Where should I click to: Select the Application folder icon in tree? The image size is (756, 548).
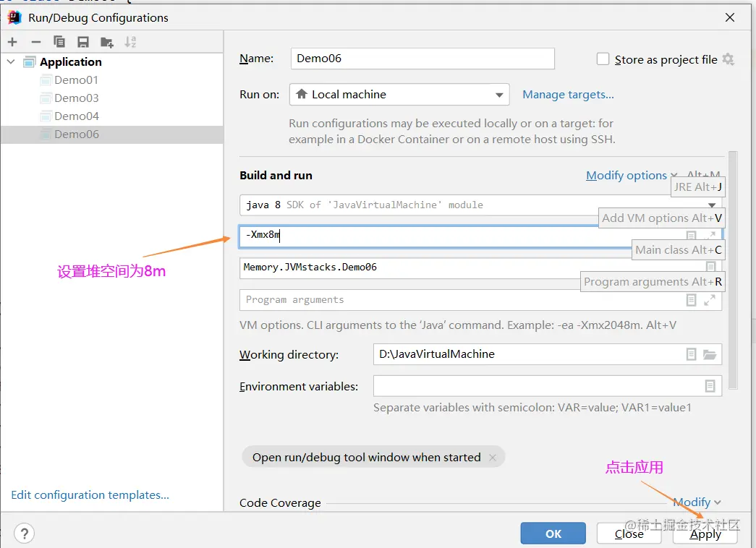[30, 61]
